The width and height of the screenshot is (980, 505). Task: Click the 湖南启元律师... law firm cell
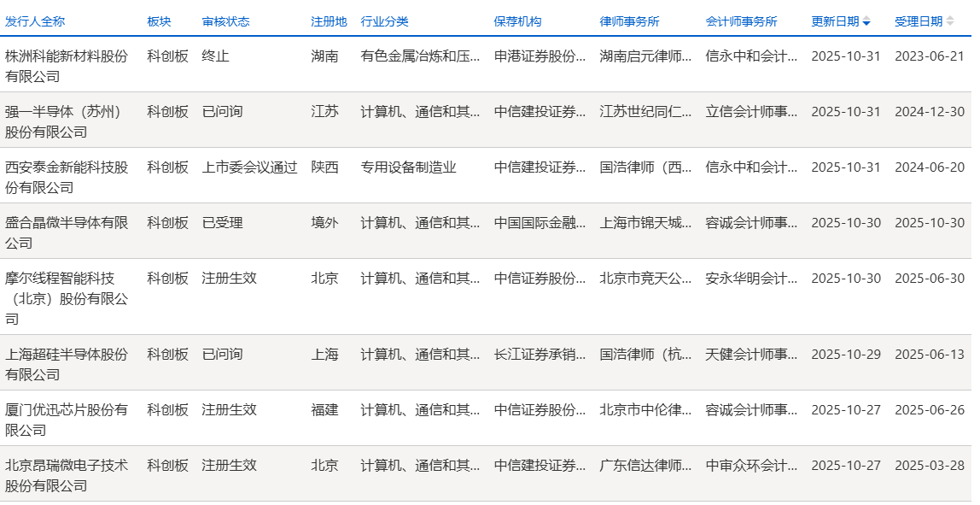pos(645,56)
